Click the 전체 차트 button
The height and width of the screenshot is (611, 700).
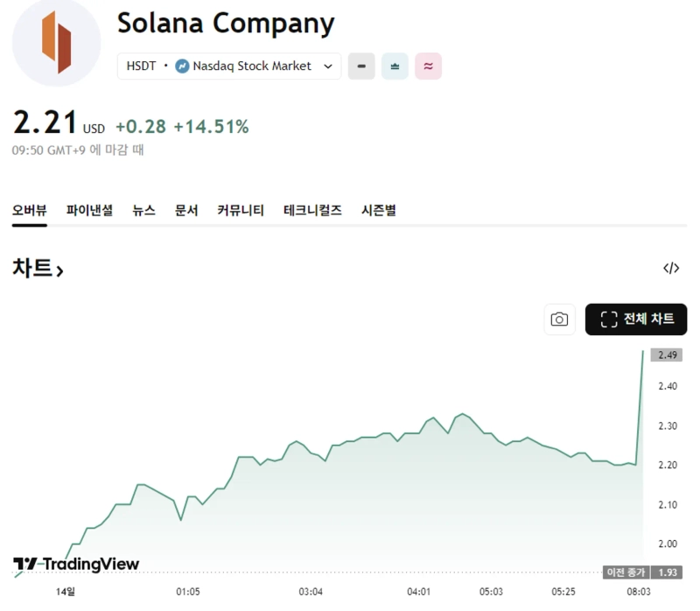click(x=636, y=320)
